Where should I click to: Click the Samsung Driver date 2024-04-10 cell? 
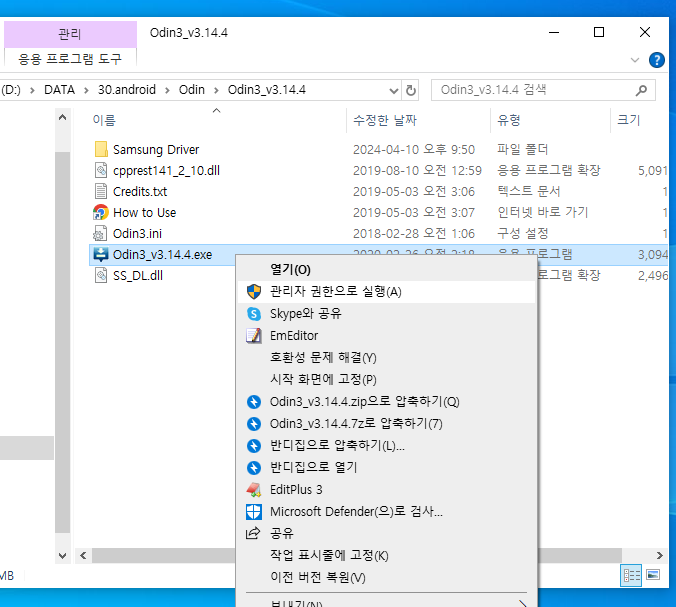414,150
